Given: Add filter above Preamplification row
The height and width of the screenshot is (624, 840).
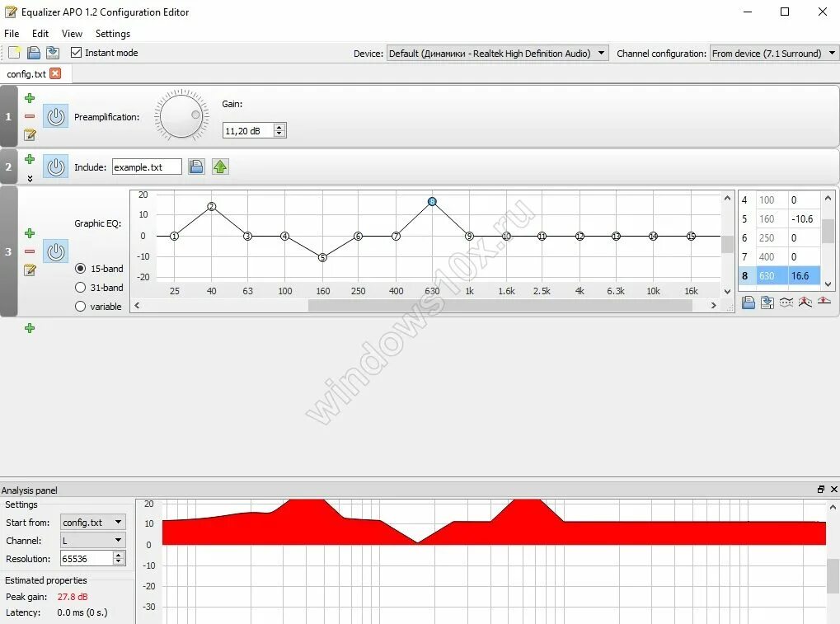Looking at the screenshot, I should [30, 98].
